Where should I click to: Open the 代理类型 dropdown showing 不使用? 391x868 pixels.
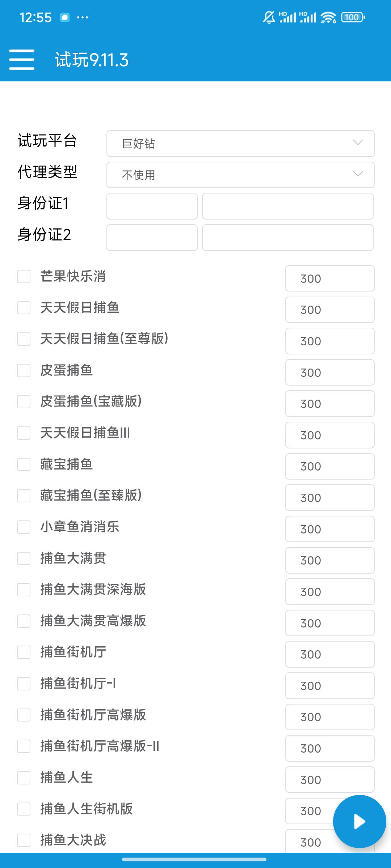point(240,175)
